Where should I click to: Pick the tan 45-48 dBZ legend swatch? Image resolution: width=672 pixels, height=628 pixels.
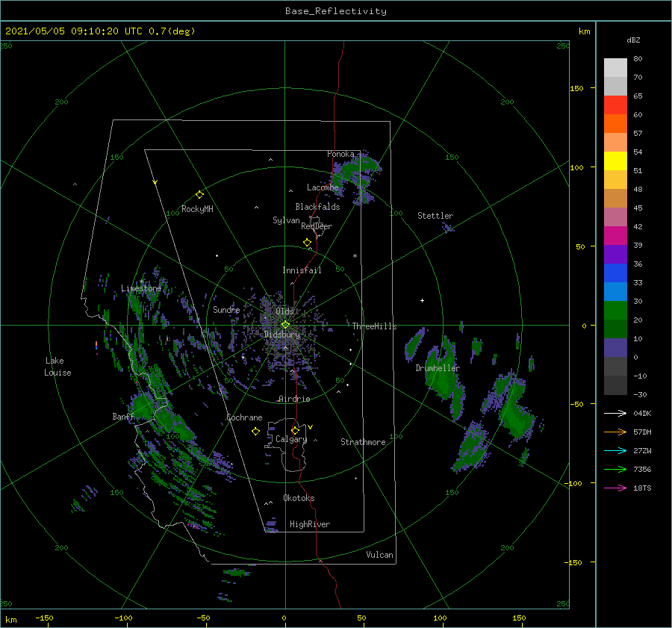(615, 199)
